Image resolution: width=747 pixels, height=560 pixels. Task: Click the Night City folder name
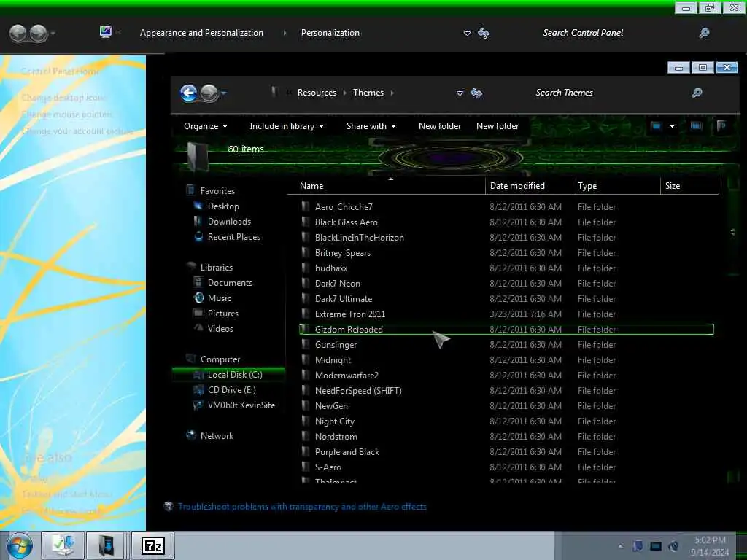[x=334, y=421]
